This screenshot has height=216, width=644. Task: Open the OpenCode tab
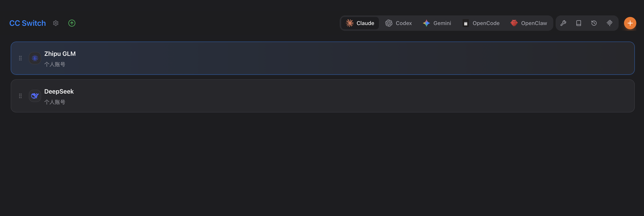pos(481,23)
